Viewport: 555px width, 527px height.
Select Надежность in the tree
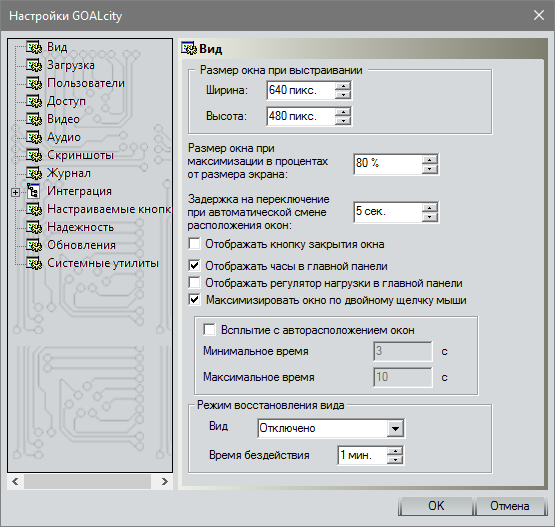click(x=81, y=228)
